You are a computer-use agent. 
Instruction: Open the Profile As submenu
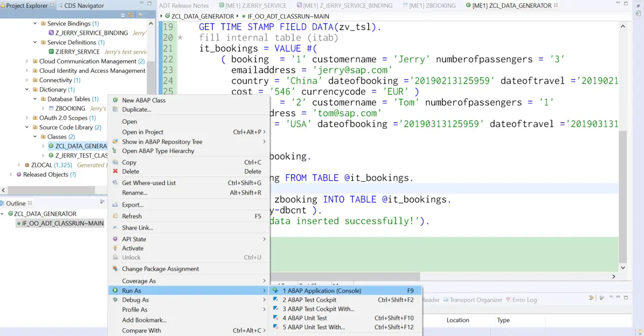coord(189,309)
